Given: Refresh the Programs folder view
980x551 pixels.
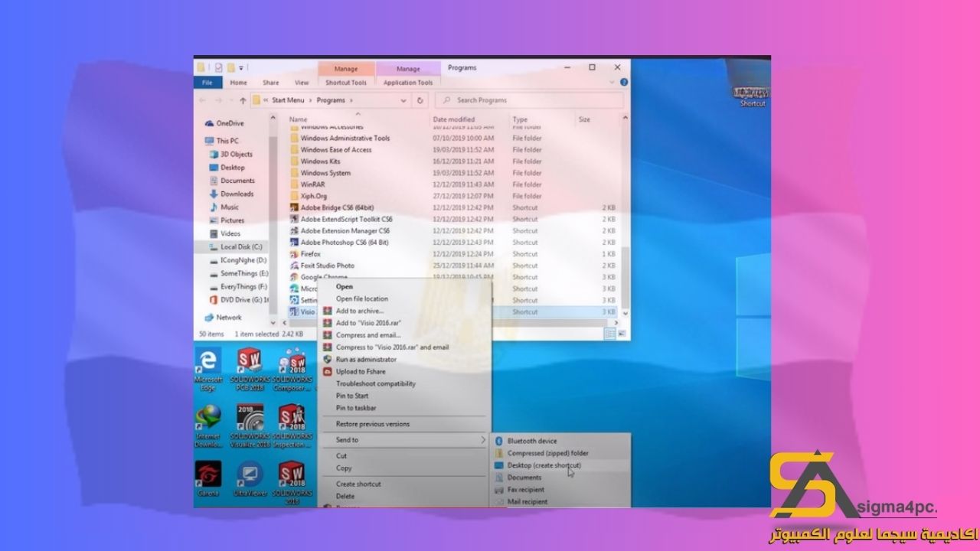Looking at the screenshot, I should tap(420, 100).
